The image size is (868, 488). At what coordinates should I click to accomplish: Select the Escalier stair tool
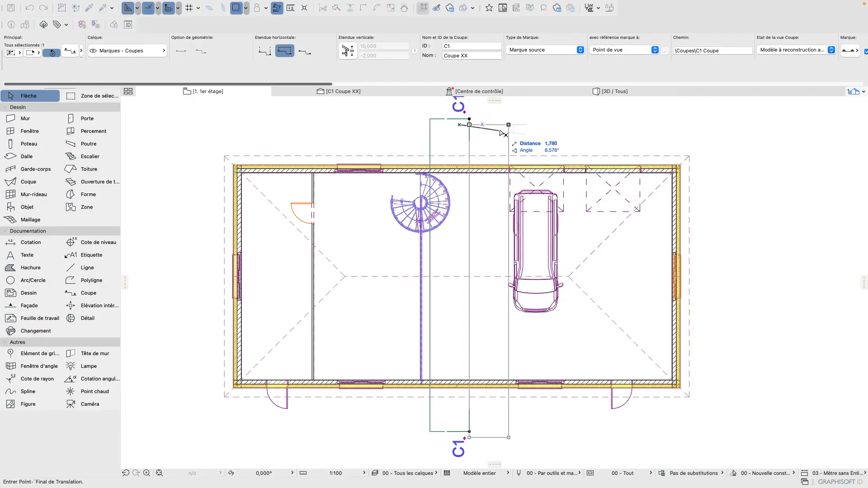pos(90,156)
